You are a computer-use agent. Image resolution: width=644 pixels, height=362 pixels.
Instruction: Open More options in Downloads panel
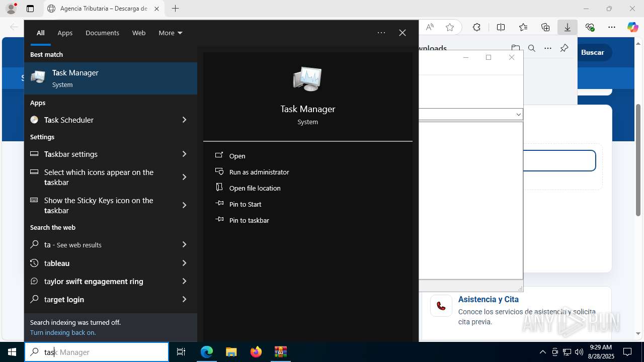pos(548,48)
